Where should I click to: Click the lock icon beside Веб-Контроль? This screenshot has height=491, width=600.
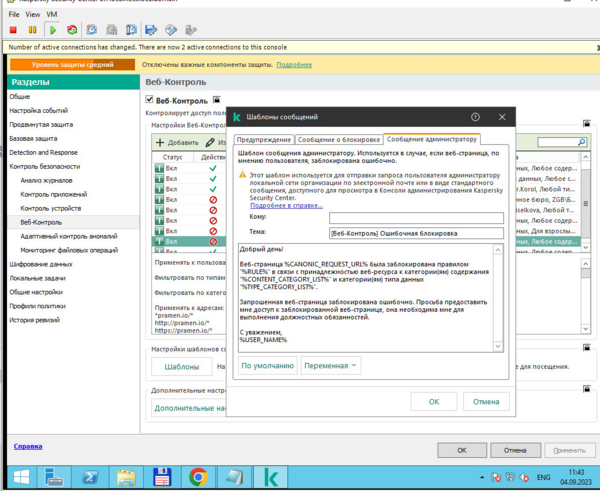click(x=217, y=100)
